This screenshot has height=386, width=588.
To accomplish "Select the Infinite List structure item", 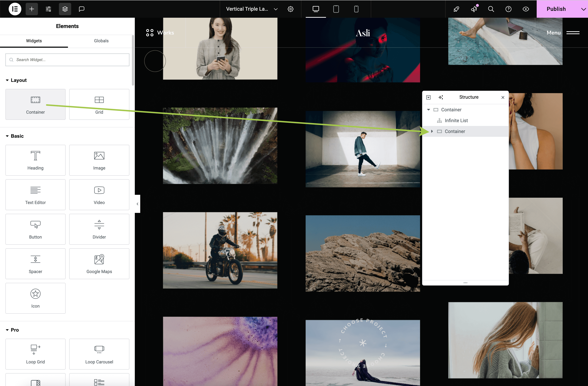I will pos(456,121).
